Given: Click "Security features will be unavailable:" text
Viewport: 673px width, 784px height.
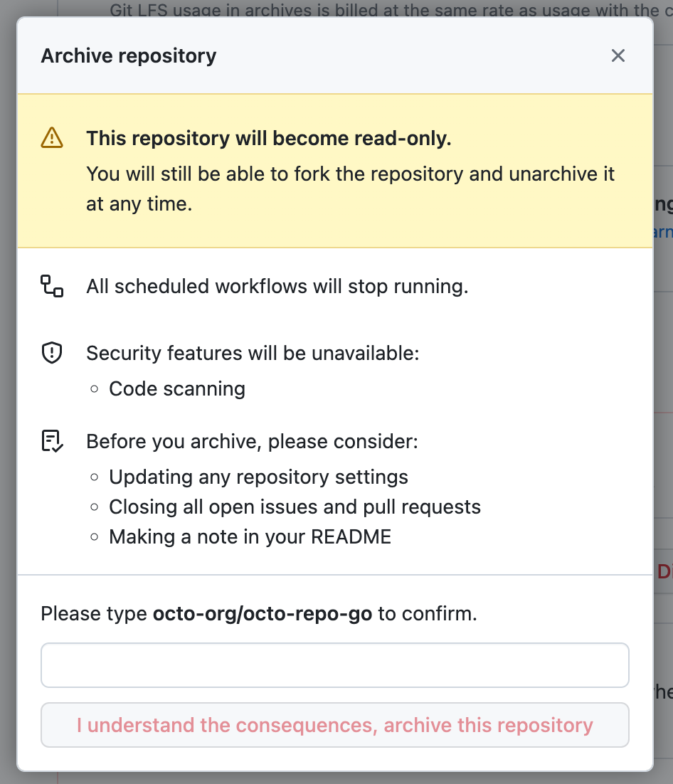Looking at the screenshot, I should [x=253, y=352].
